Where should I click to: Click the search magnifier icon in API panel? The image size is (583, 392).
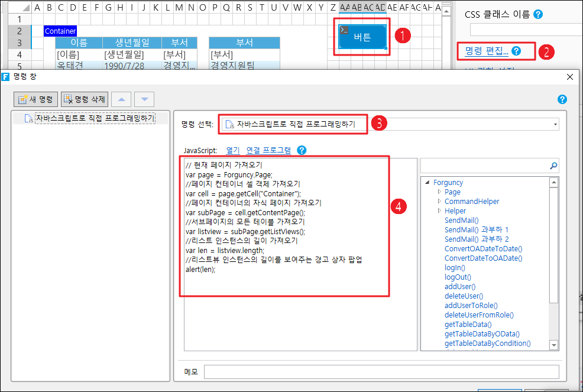tap(553, 166)
